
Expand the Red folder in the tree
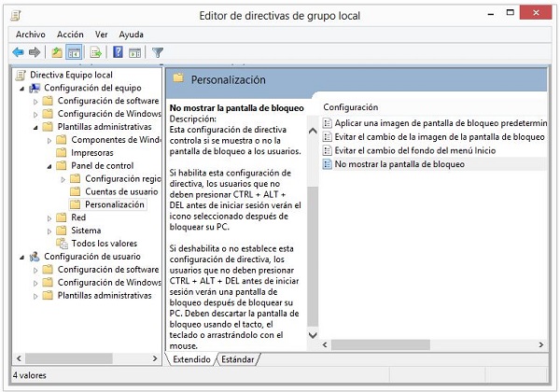click(x=49, y=217)
